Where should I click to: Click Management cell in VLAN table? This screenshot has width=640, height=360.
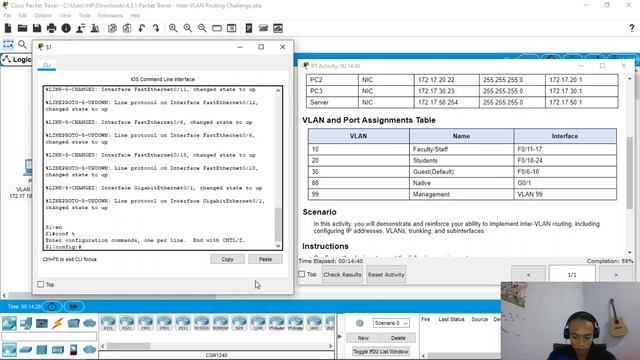click(461, 194)
